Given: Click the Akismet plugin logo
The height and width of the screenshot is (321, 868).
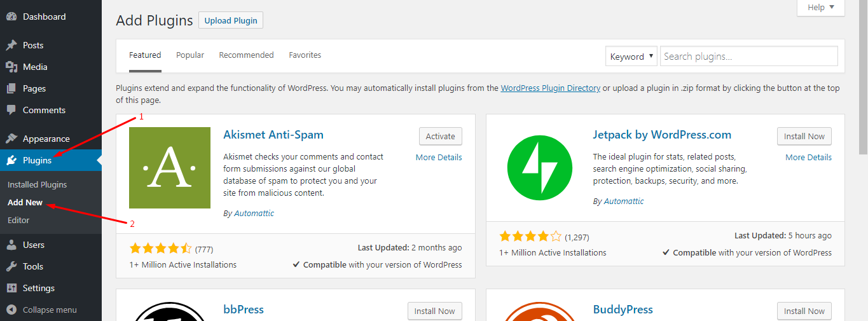Looking at the screenshot, I should 170,168.
